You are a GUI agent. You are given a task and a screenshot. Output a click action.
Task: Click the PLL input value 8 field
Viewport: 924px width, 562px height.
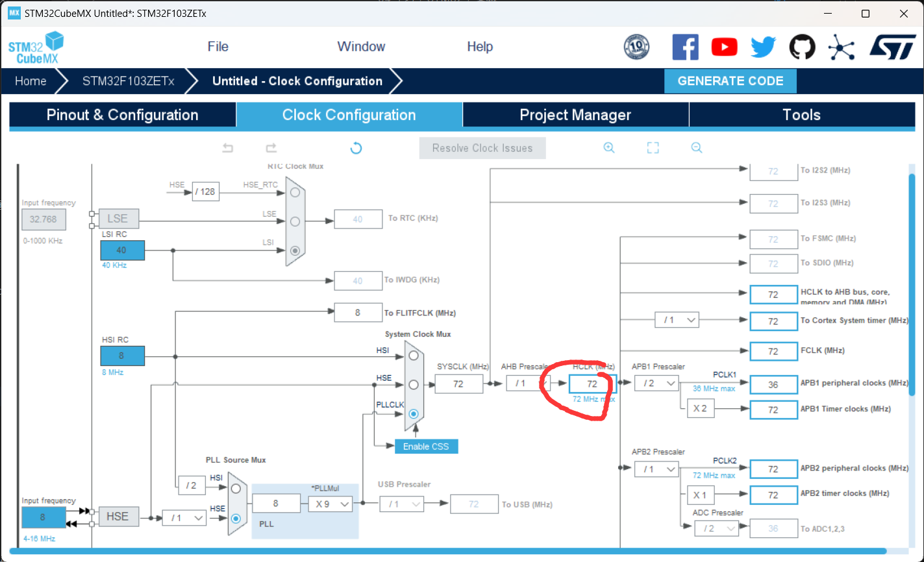pyautogui.click(x=276, y=504)
